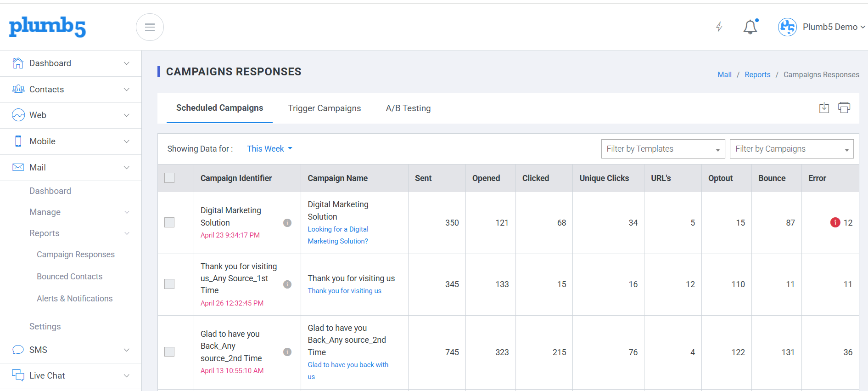
Task: Click the Campaign Name column header
Action: (337, 178)
